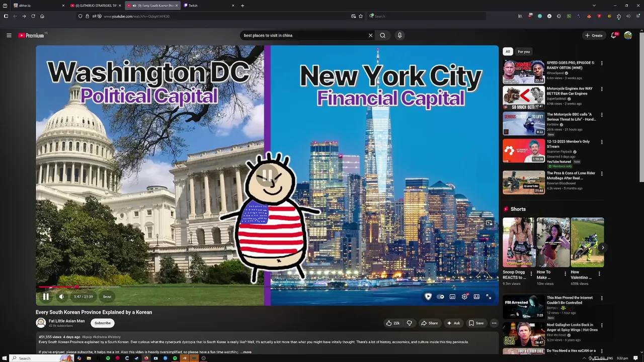Open the Create button
This screenshot has height=362, width=644.
(x=594, y=35)
